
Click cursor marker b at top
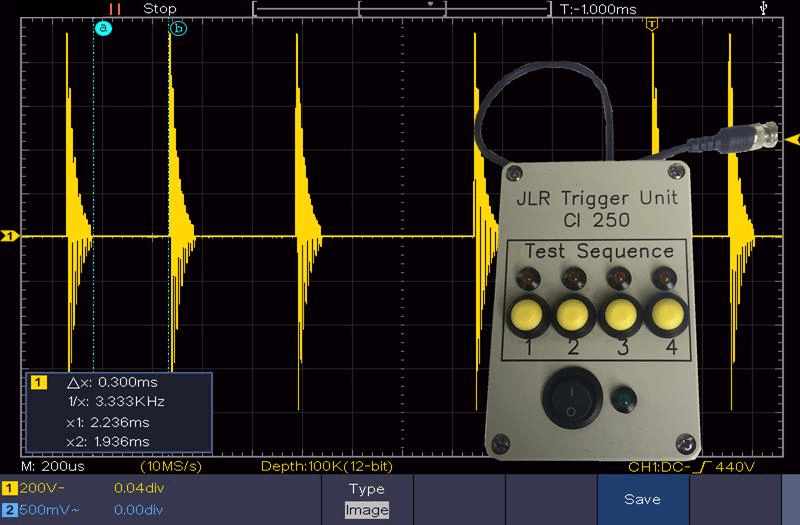click(x=178, y=28)
